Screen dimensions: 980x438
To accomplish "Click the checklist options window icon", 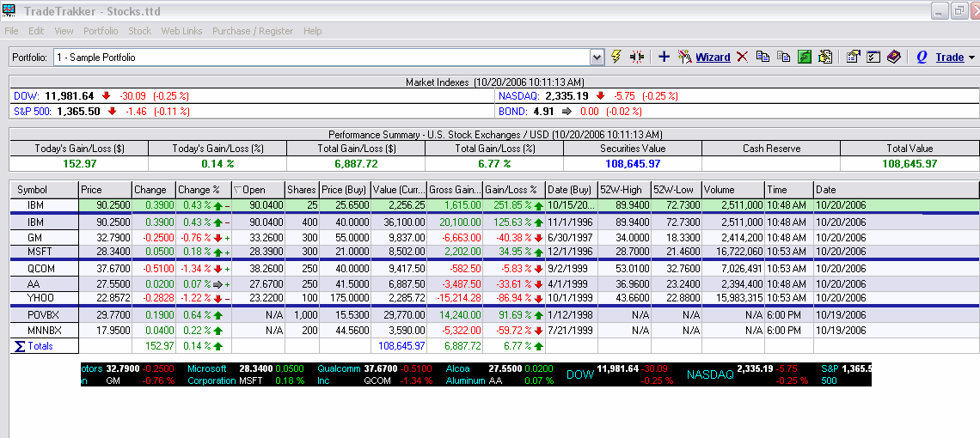I will pyautogui.click(x=873, y=57).
